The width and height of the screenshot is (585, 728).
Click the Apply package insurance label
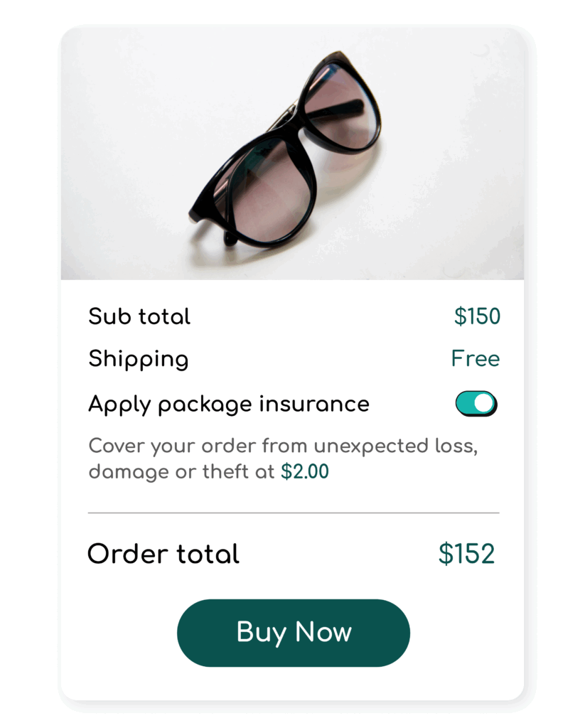click(x=229, y=404)
